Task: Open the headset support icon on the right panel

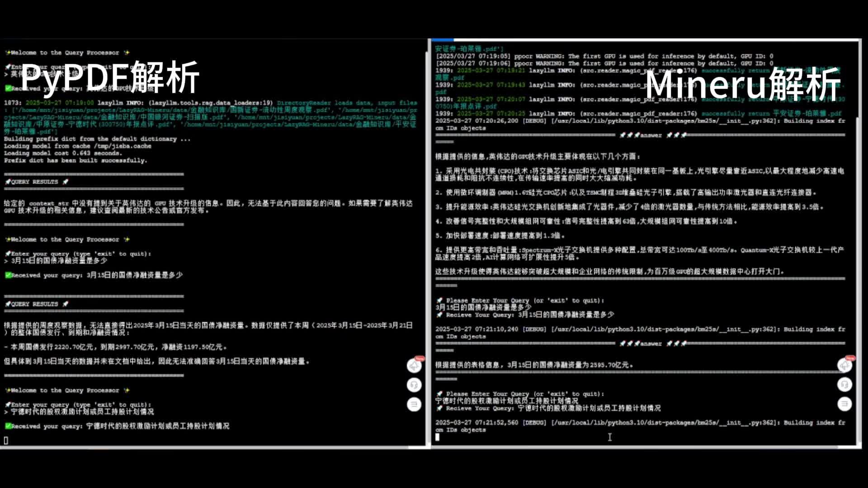Action: (845, 385)
